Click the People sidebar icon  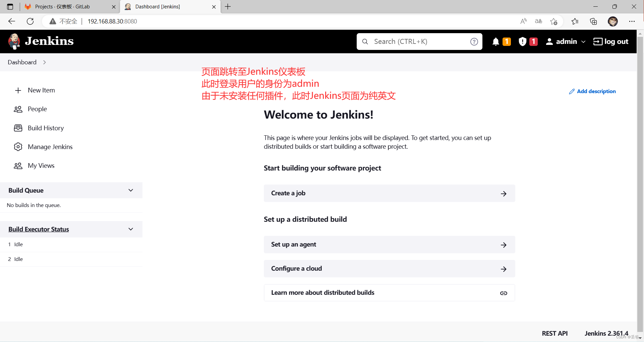click(x=18, y=109)
